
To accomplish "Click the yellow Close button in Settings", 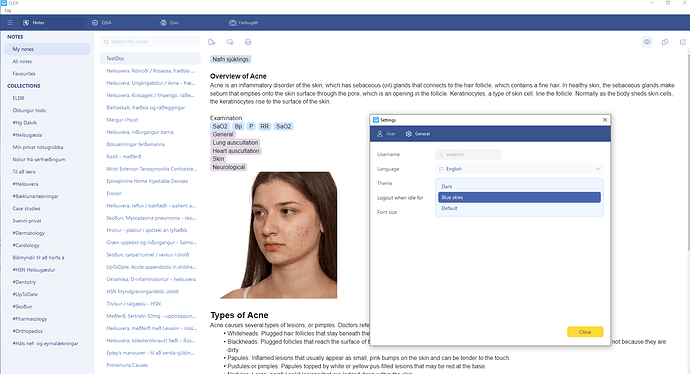I will coord(585,332).
